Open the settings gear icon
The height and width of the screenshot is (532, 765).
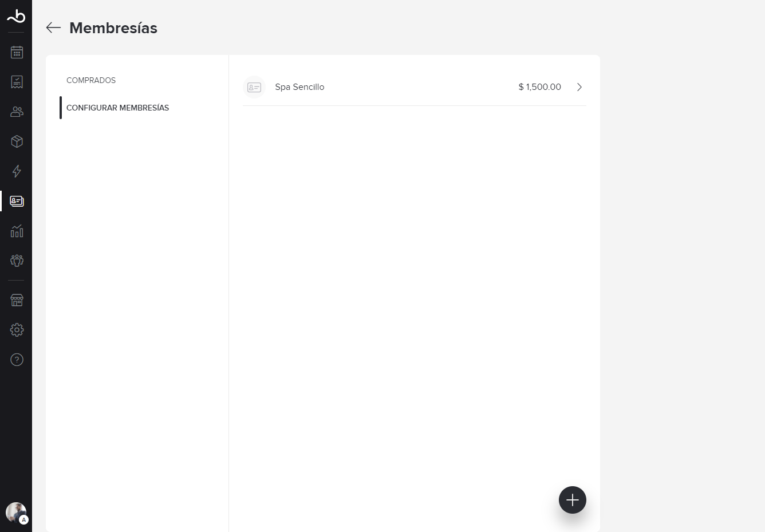(17, 330)
